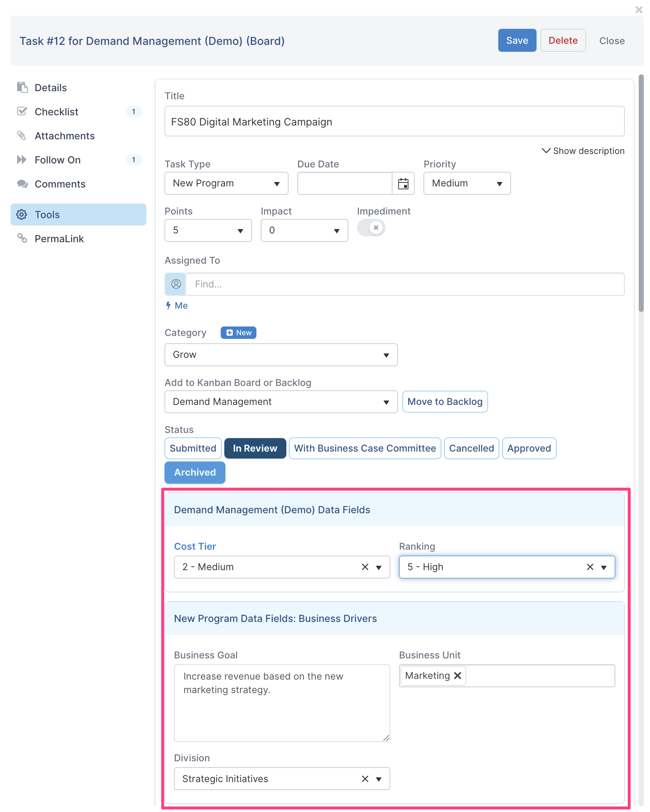Clear the Ranking 5 - High value
Screen dimensions: 650x812
pos(590,567)
